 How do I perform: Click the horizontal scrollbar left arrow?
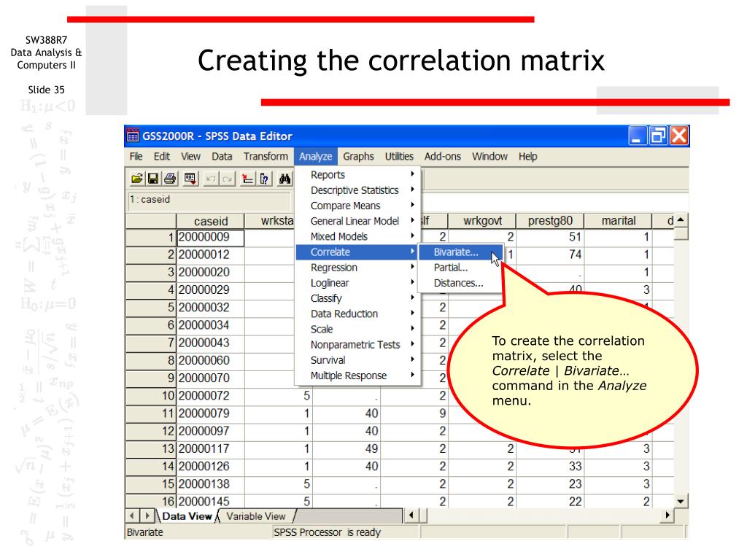click(x=411, y=516)
